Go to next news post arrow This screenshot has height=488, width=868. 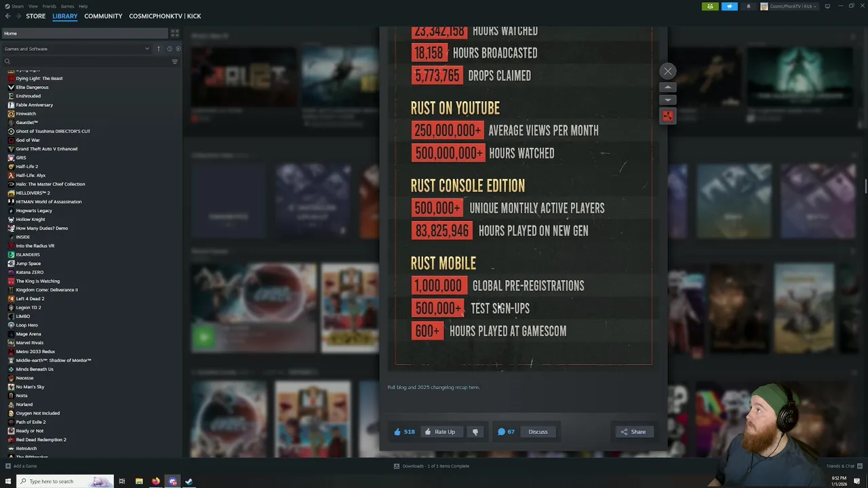point(668,100)
